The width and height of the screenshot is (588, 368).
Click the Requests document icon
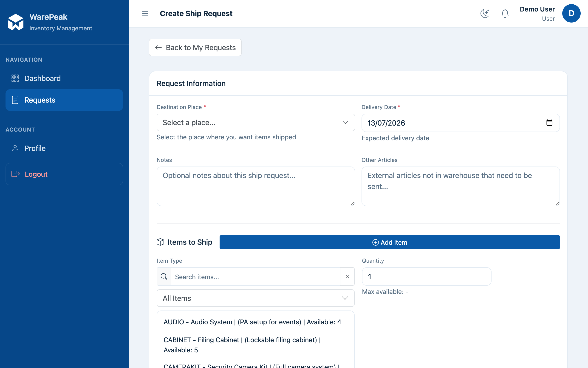click(x=15, y=100)
